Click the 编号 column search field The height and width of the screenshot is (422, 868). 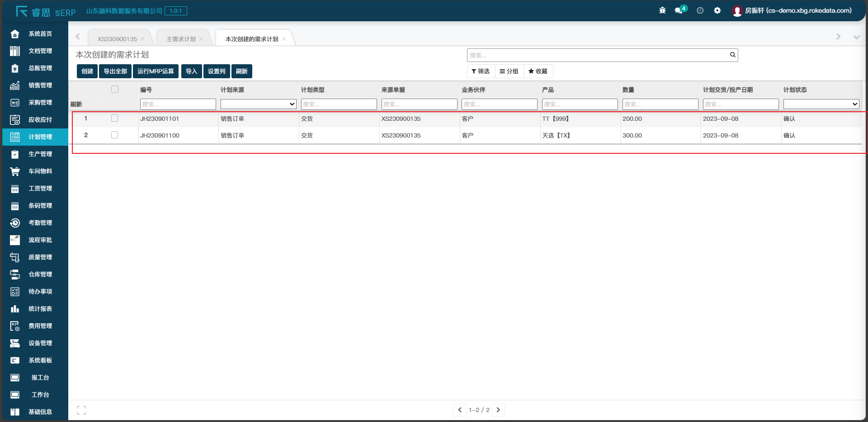(x=178, y=104)
